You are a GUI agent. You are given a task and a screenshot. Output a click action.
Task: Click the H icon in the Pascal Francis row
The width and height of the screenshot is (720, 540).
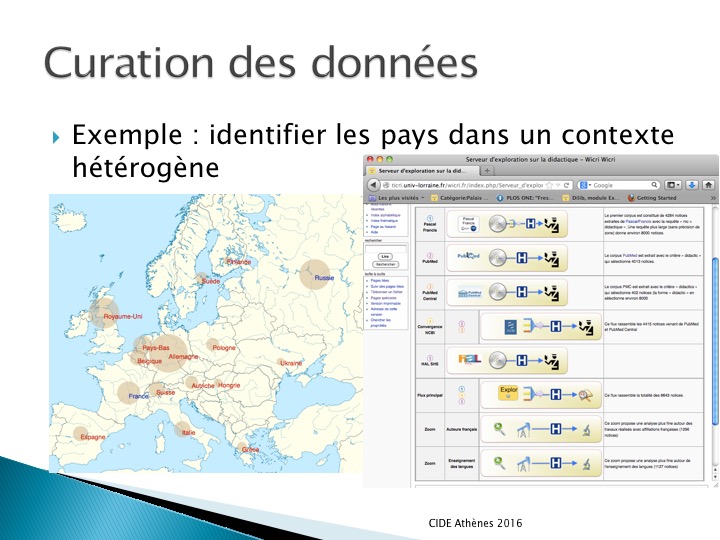[x=530, y=224]
